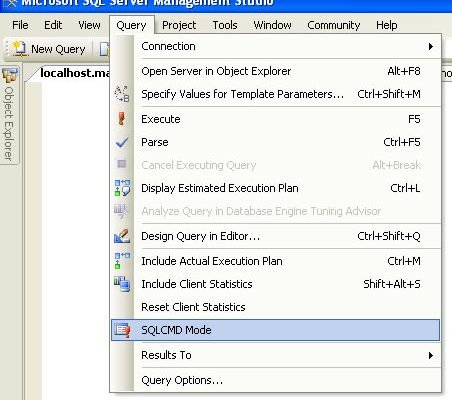The height and width of the screenshot is (400, 452).
Task: Toggle Include Client Statistics
Action: tap(275, 284)
